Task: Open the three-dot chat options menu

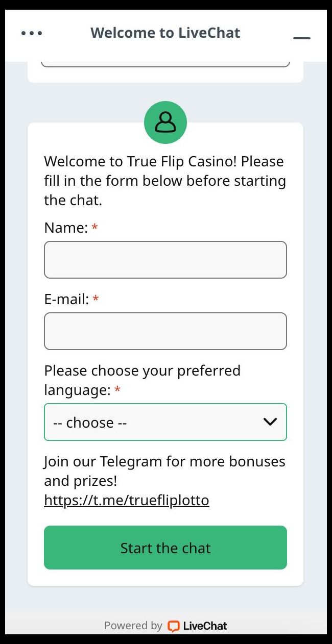Action: coord(32,33)
